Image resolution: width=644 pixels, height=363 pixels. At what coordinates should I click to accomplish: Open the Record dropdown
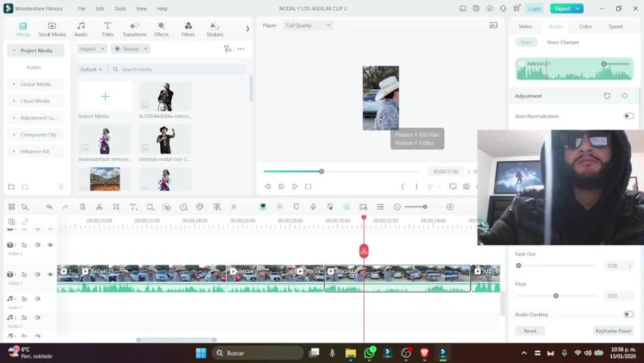click(x=130, y=49)
